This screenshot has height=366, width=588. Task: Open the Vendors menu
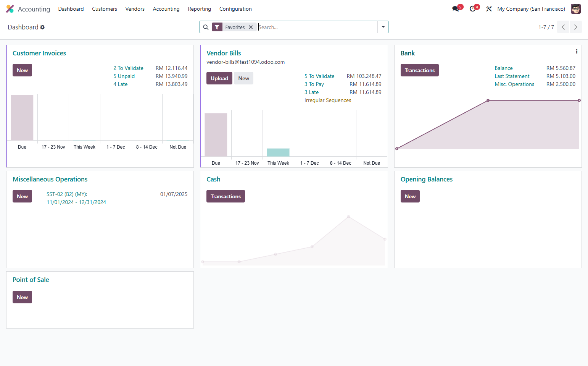click(135, 9)
